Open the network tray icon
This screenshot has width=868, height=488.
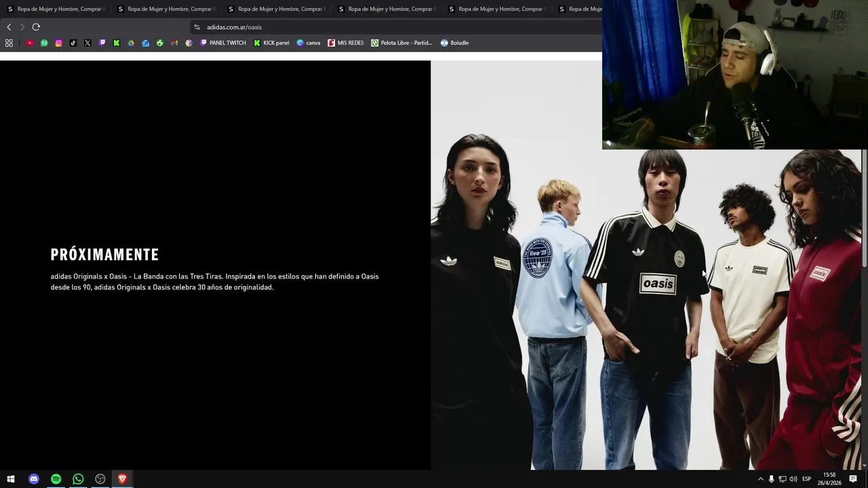tap(782, 479)
